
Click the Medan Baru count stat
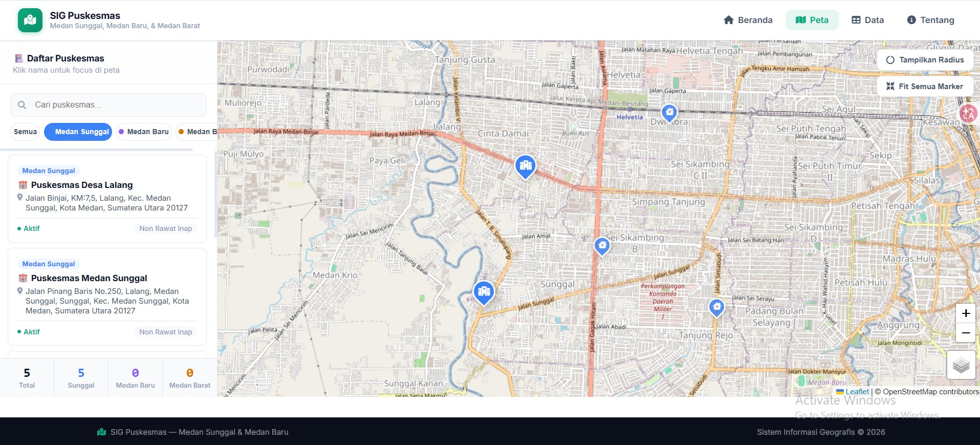tap(135, 378)
